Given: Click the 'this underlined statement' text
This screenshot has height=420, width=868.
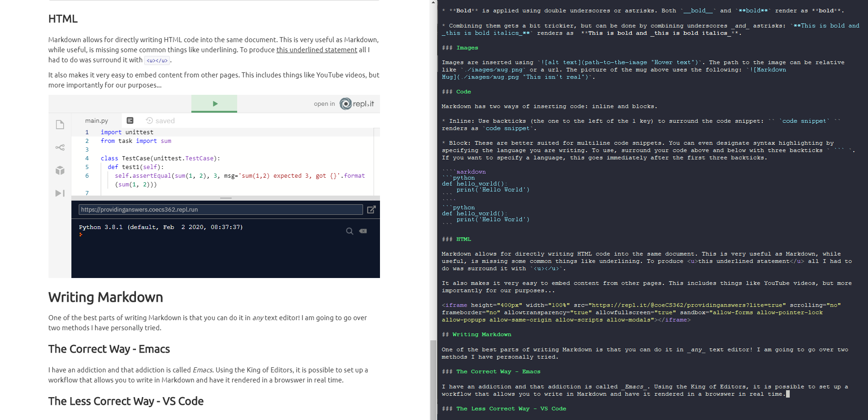Looking at the screenshot, I should pos(316,50).
